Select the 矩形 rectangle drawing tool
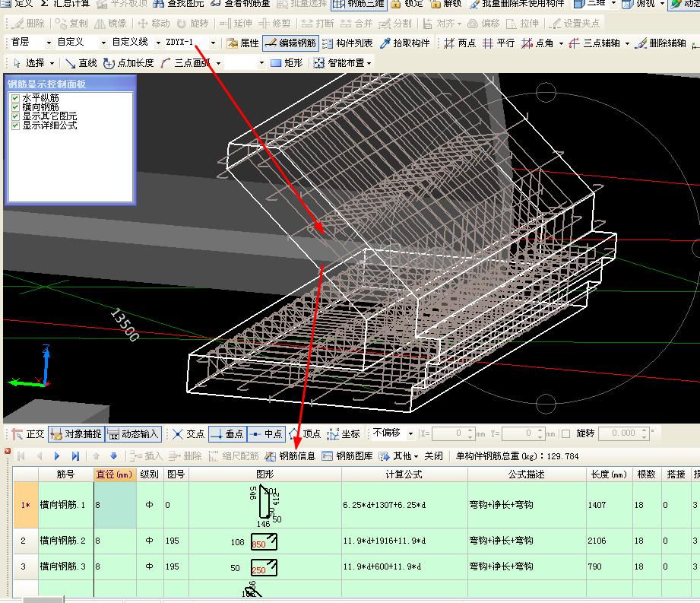 pos(287,63)
